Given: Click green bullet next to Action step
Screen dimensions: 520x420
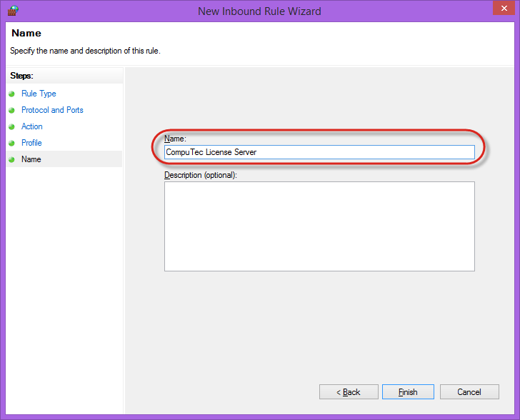Looking at the screenshot, I should tap(11, 127).
